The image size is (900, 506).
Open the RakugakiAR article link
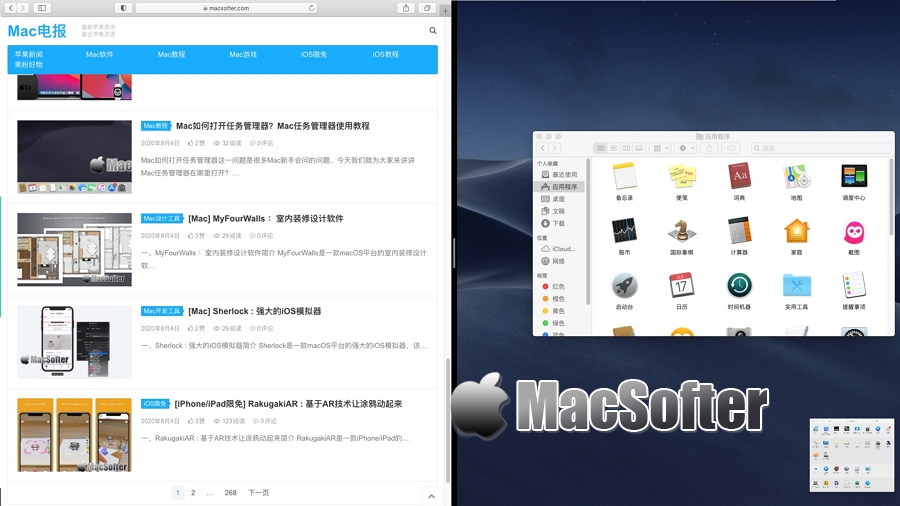tap(288, 404)
